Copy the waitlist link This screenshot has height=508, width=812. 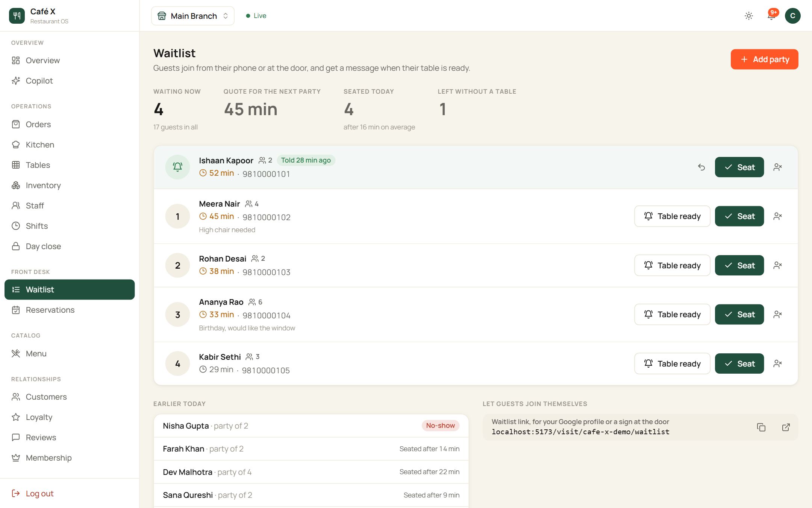coord(761,427)
